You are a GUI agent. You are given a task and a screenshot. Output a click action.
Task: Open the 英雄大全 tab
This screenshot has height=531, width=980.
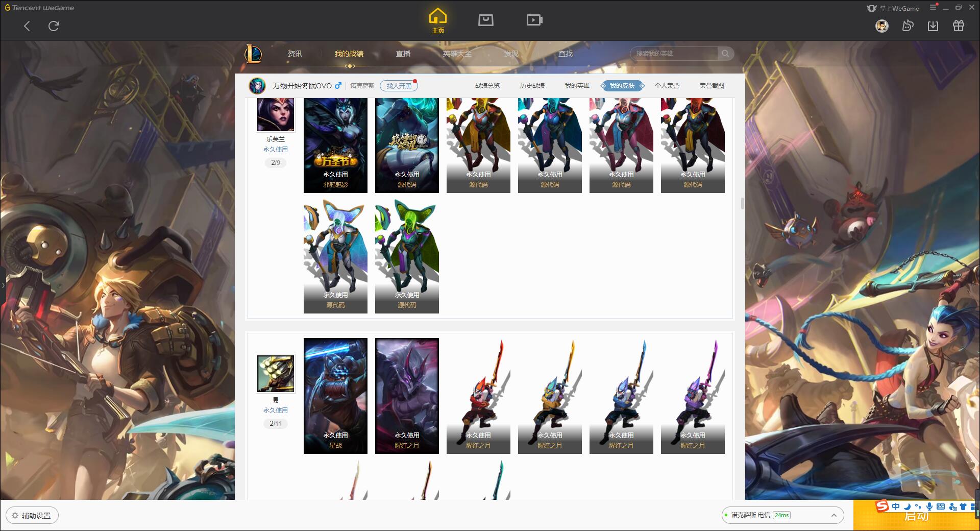(457, 54)
